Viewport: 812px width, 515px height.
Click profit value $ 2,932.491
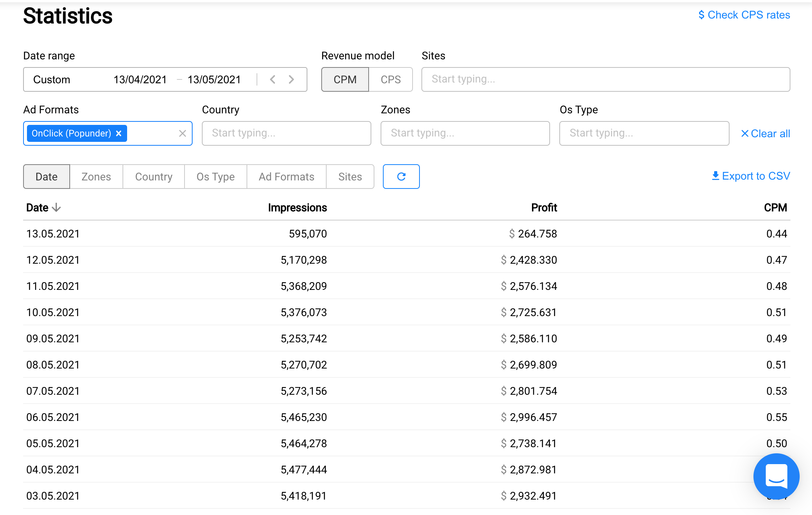tap(529, 496)
